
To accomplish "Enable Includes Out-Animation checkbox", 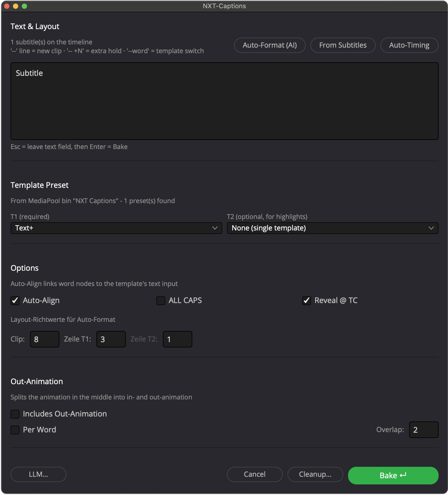I will 15,414.
